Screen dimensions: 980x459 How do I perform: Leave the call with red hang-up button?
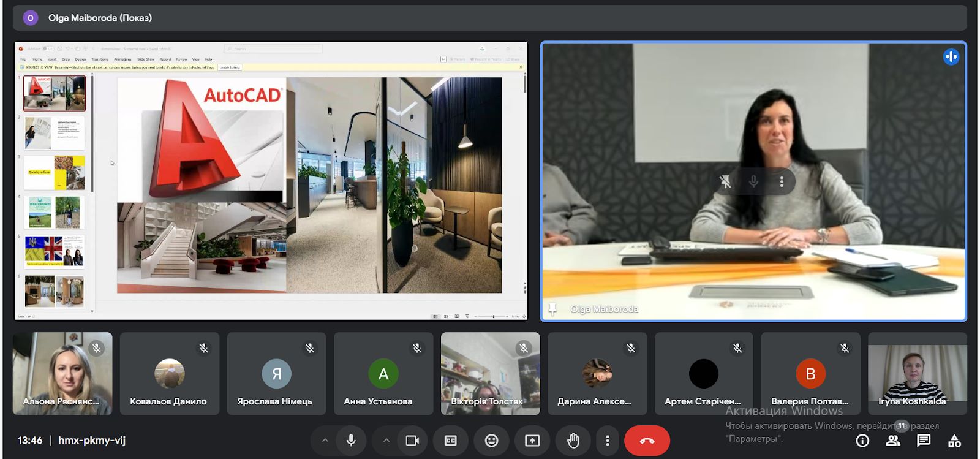click(647, 441)
